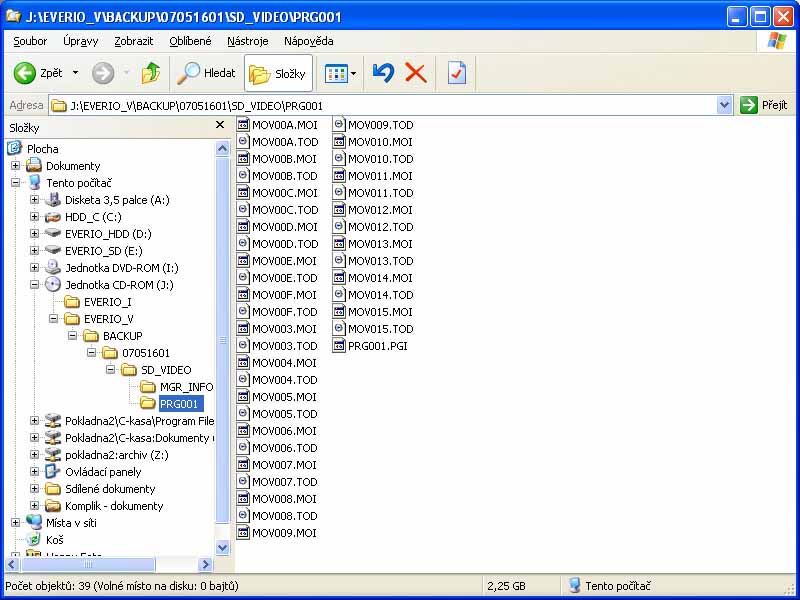
Task: Click the blue undo arrow icon
Action: (383, 73)
